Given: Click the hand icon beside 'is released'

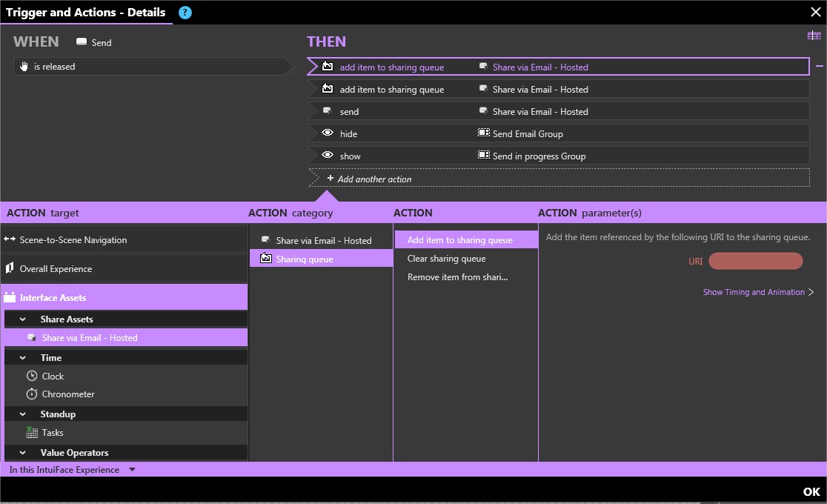Looking at the screenshot, I should tap(24, 67).
